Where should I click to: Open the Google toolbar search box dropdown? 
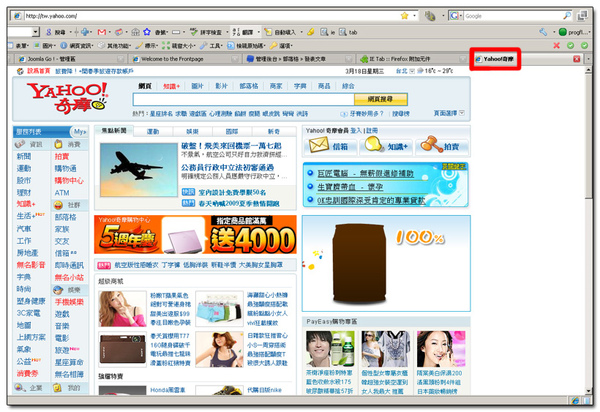click(36, 32)
